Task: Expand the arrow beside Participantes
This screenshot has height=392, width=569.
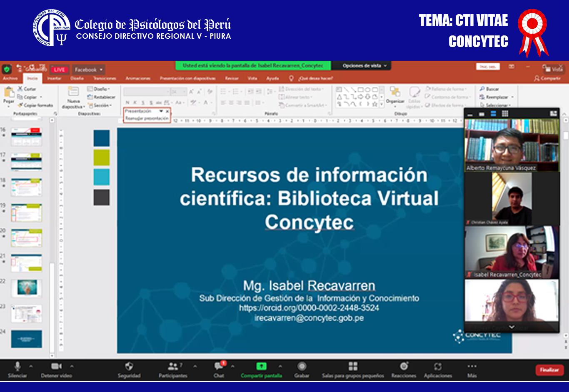Action: click(x=195, y=366)
